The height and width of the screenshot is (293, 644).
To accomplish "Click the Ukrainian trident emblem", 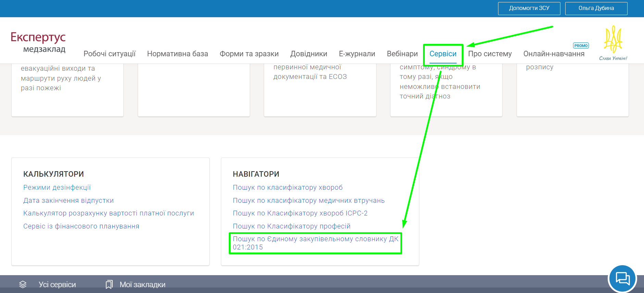I will point(613,40).
